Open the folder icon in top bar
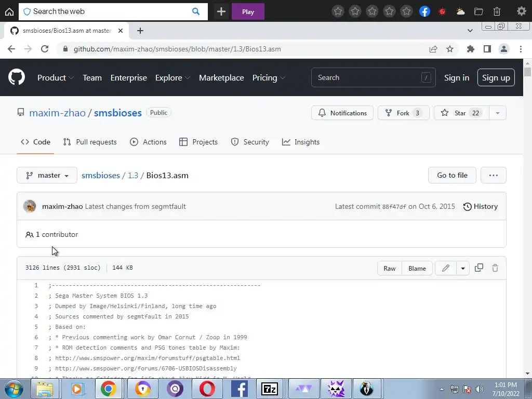532x399 pixels. 478,11
